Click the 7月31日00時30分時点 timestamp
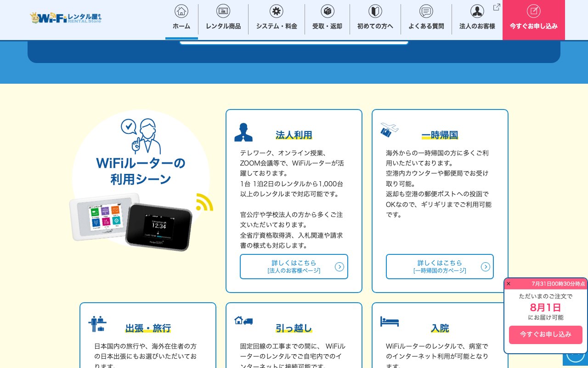The height and width of the screenshot is (368, 588). (558, 284)
